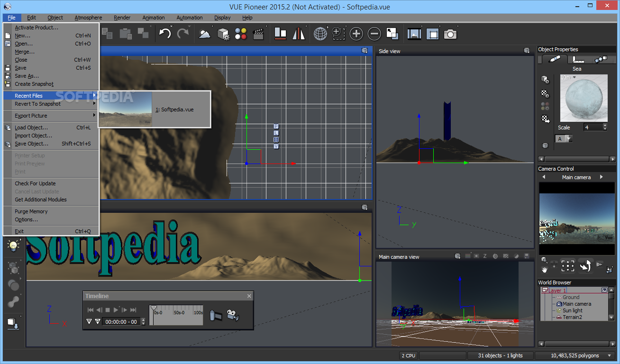Click the flip/mirror triangles toolbar icon
This screenshot has height=364, width=620.
(x=299, y=34)
